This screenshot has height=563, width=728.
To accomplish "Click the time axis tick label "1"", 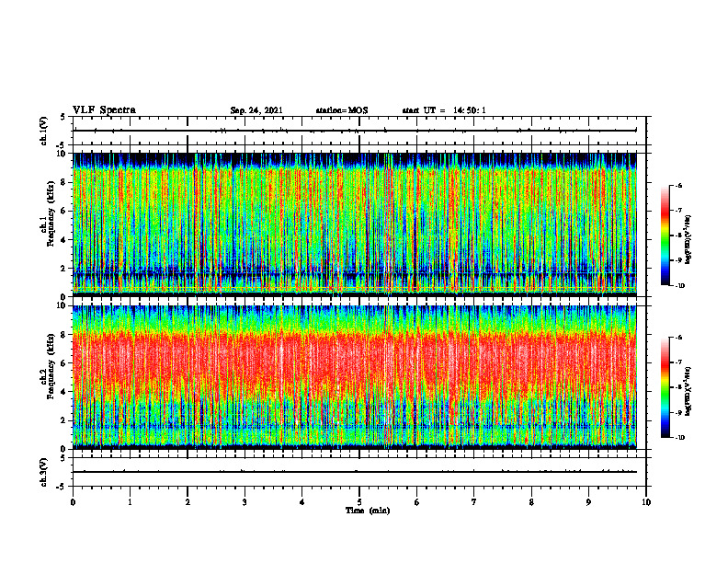I will tap(130, 502).
